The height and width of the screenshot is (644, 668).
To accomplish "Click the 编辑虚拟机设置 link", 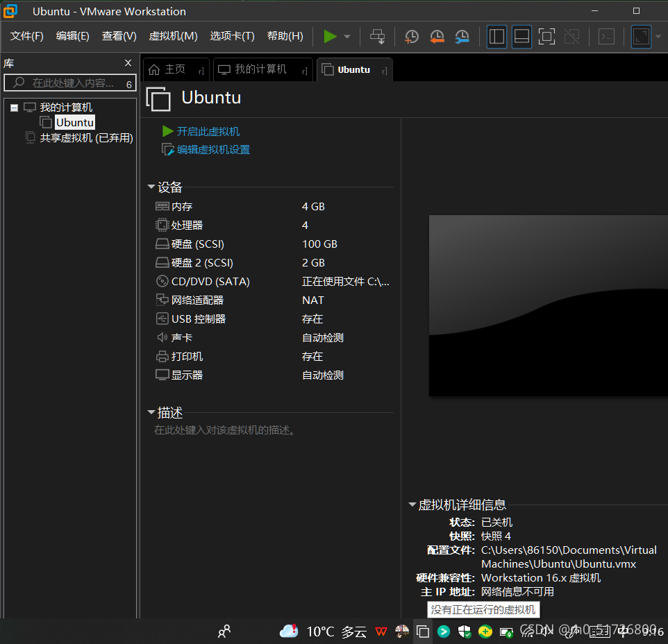I will tap(213, 150).
